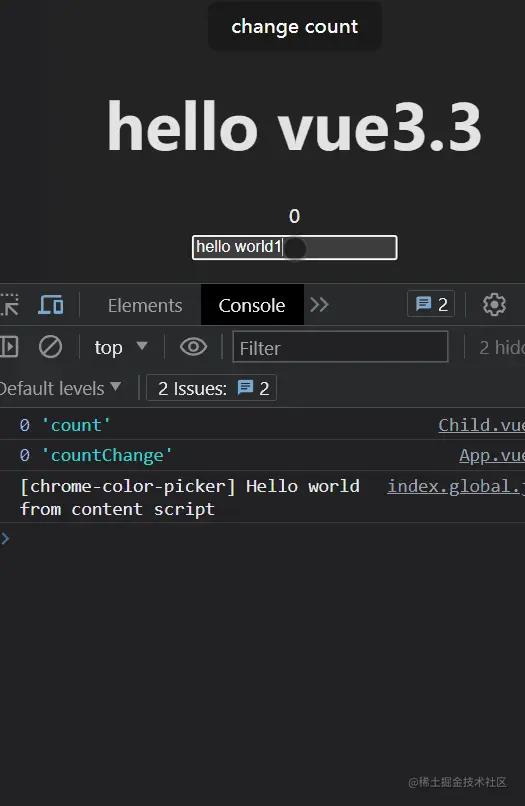Clear the console icon
This screenshot has width=525, height=806.
[x=50, y=347]
